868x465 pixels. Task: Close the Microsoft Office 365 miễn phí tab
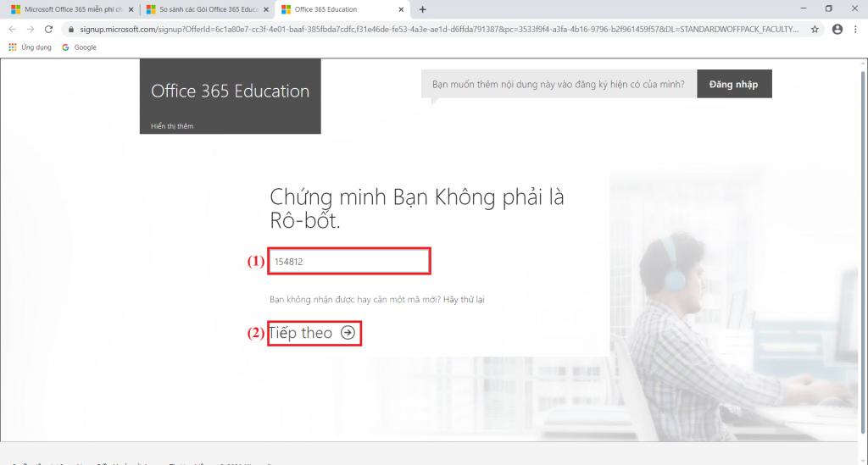[x=131, y=9]
